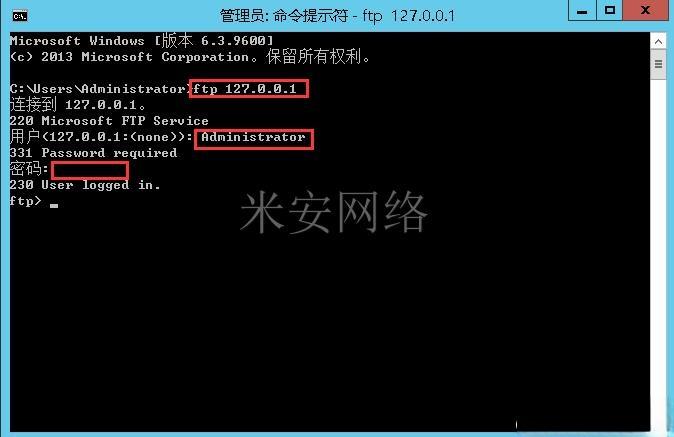This screenshot has width=674, height=437.
Task: Click the window title bar text
Action: pyautogui.click(x=337, y=16)
